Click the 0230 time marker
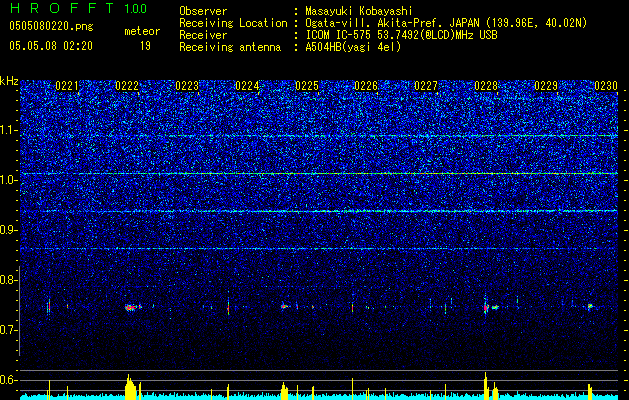629x400 pixels. (x=606, y=86)
